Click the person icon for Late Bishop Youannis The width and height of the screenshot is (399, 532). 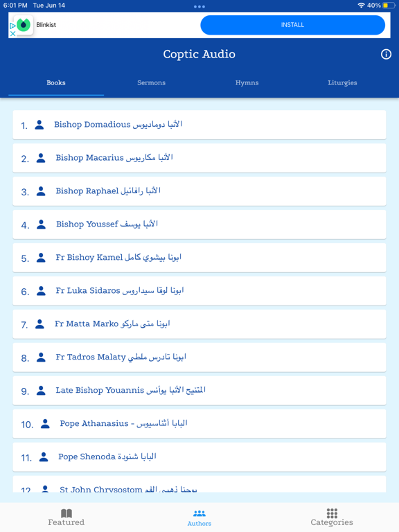point(41,391)
